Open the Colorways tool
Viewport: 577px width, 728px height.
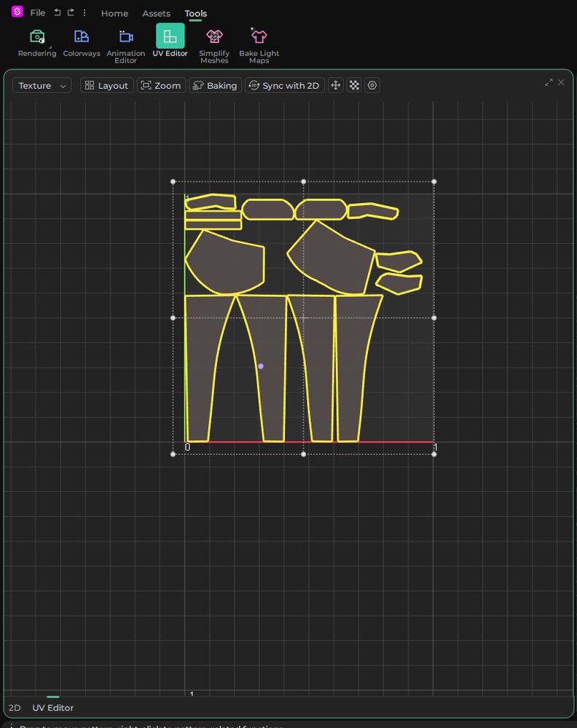(x=82, y=43)
